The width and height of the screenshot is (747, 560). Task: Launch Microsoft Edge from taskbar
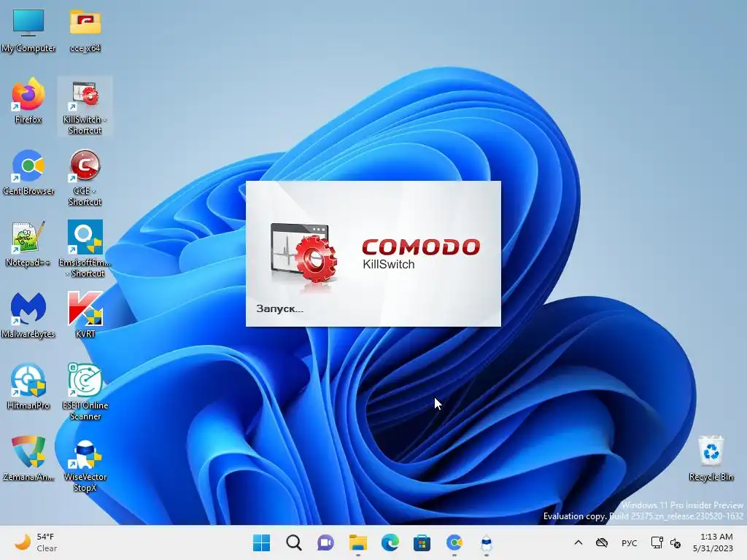pos(390,542)
